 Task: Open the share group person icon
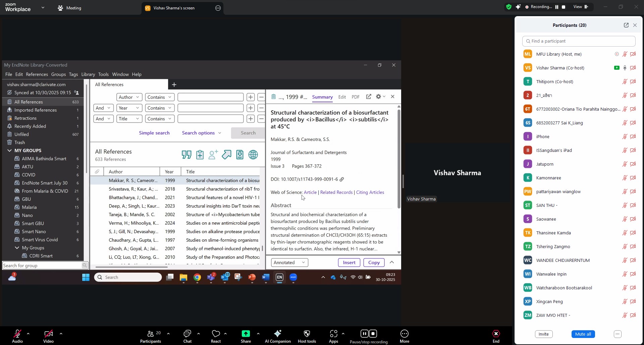pyautogui.click(x=213, y=155)
